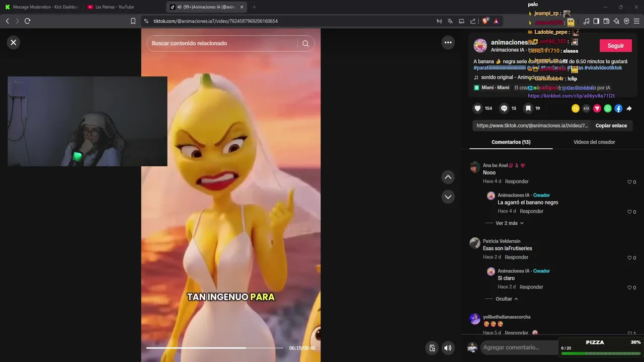Open more share options arrow
Screen dimensions: 644x362
click(629, 108)
